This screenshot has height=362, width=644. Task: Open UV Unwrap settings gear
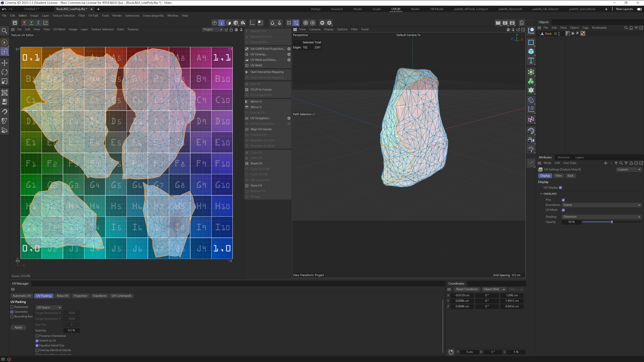pos(289,54)
